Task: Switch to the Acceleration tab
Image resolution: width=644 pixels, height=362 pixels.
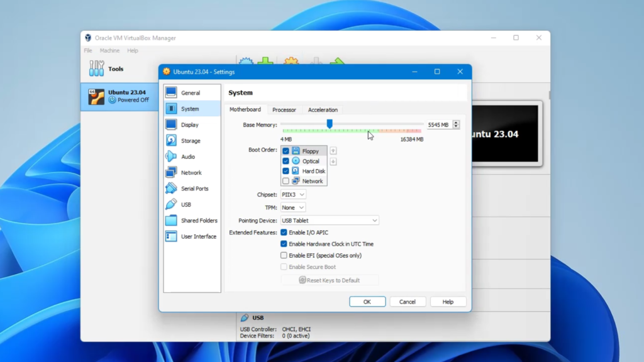Action: pos(323,110)
